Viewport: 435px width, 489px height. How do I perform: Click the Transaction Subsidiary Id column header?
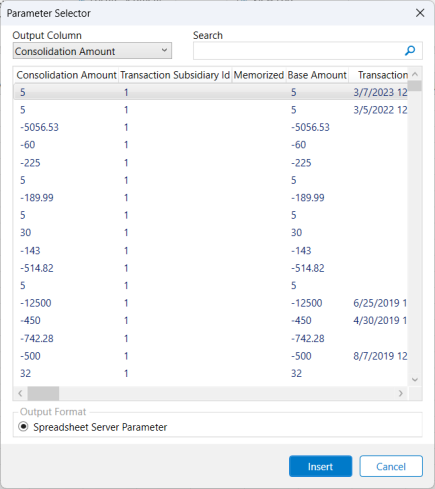[175, 75]
